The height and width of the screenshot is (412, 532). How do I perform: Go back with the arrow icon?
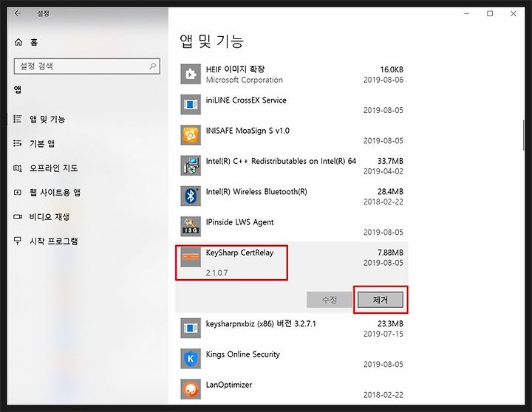pos(18,13)
